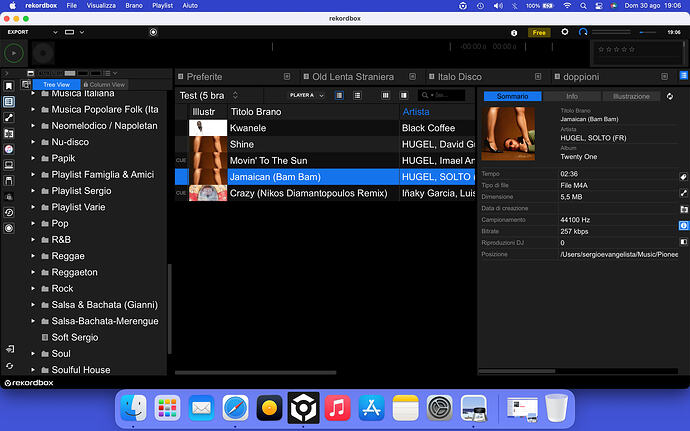
Task: Toggle the split panel icon on right edge
Action: pyautogui.click(x=683, y=242)
